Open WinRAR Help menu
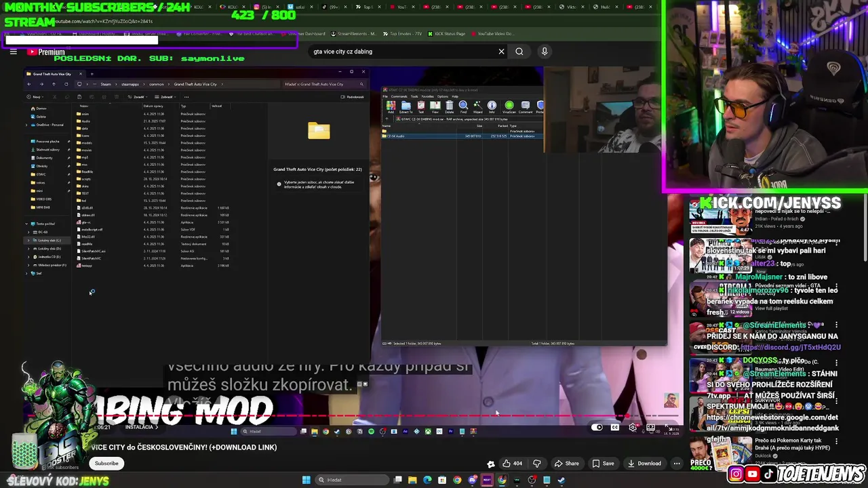The width and height of the screenshot is (868, 488). [454, 96]
